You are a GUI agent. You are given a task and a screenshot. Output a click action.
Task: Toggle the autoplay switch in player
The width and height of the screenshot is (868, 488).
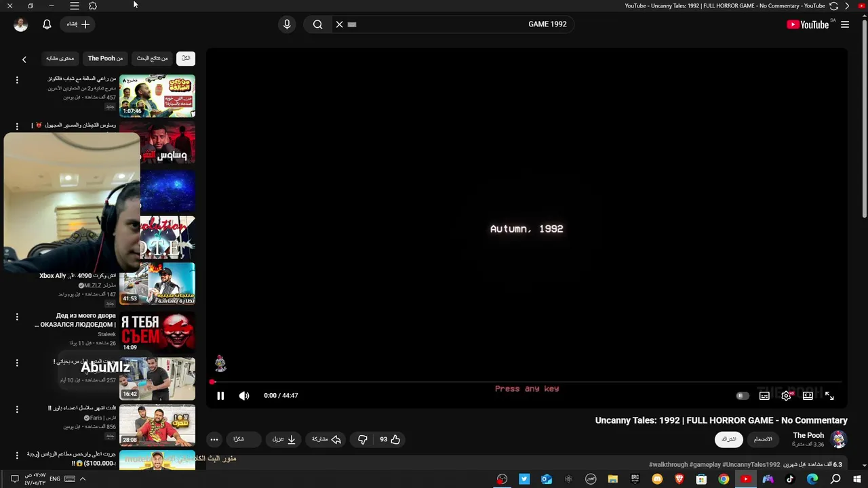pyautogui.click(x=743, y=396)
